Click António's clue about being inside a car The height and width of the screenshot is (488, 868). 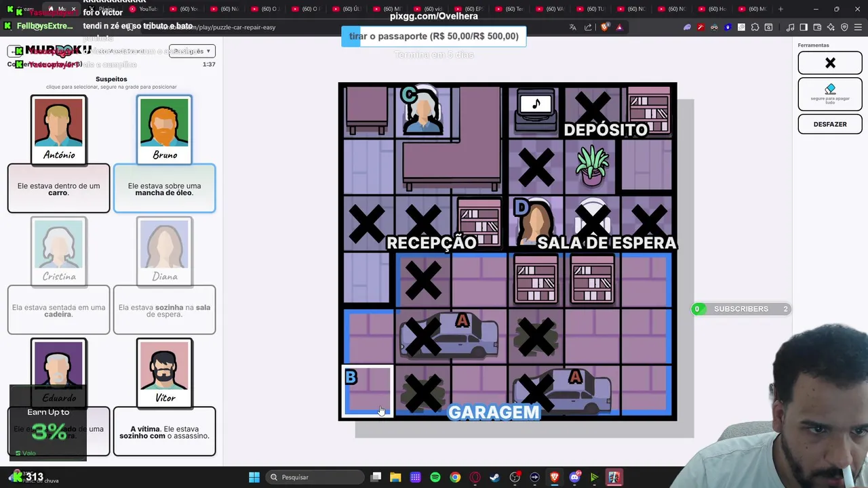(x=58, y=188)
